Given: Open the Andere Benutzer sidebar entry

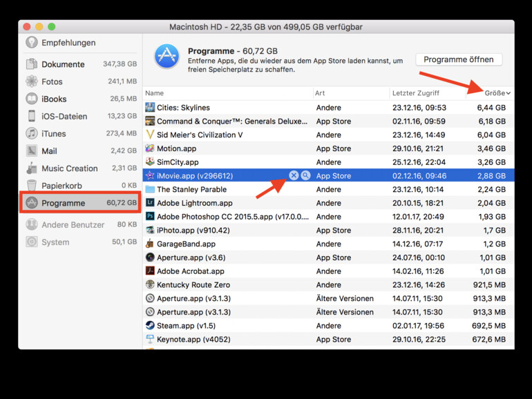Looking at the screenshot, I should click(81, 225).
